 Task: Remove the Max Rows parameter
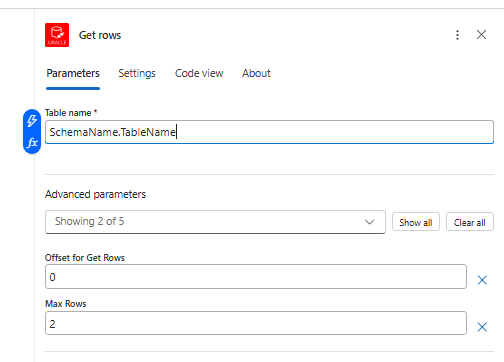tap(482, 327)
